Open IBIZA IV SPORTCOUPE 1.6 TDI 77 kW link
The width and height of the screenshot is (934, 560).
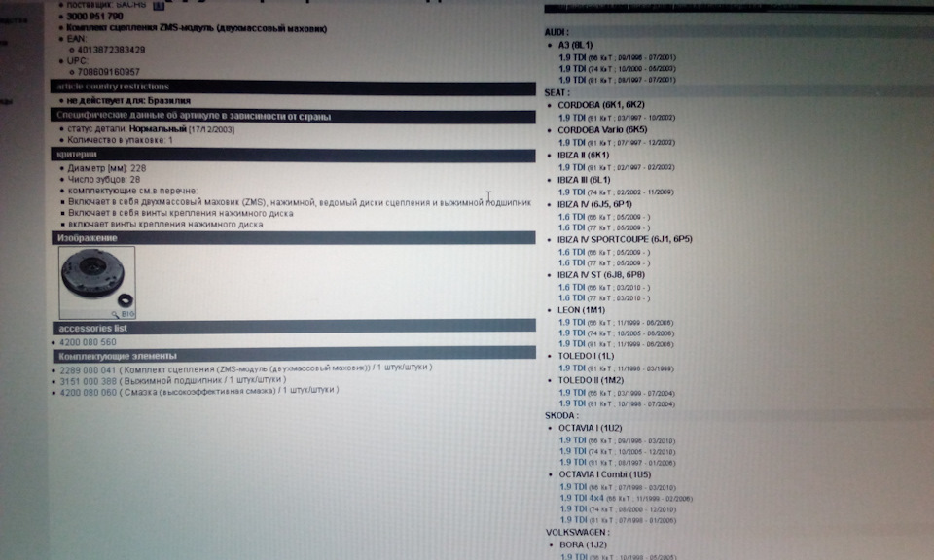coord(571,263)
